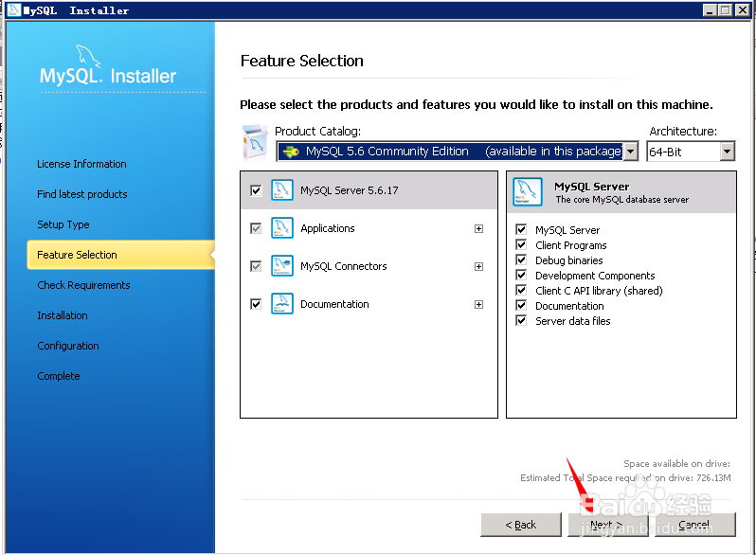Image resolution: width=756 pixels, height=555 pixels.
Task: Uncheck the Development Components checkbox
Action: 521,275
